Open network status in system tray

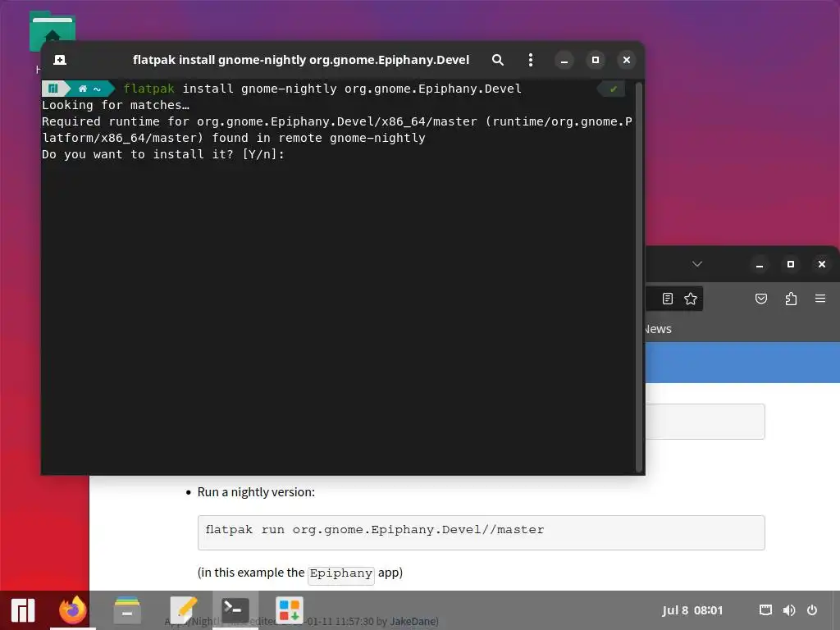tap(765, 610)
